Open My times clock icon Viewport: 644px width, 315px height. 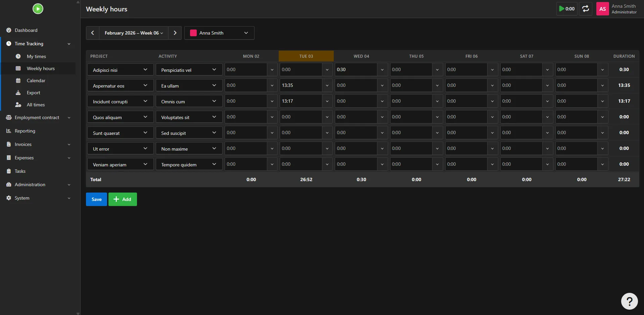click(18, 56)
